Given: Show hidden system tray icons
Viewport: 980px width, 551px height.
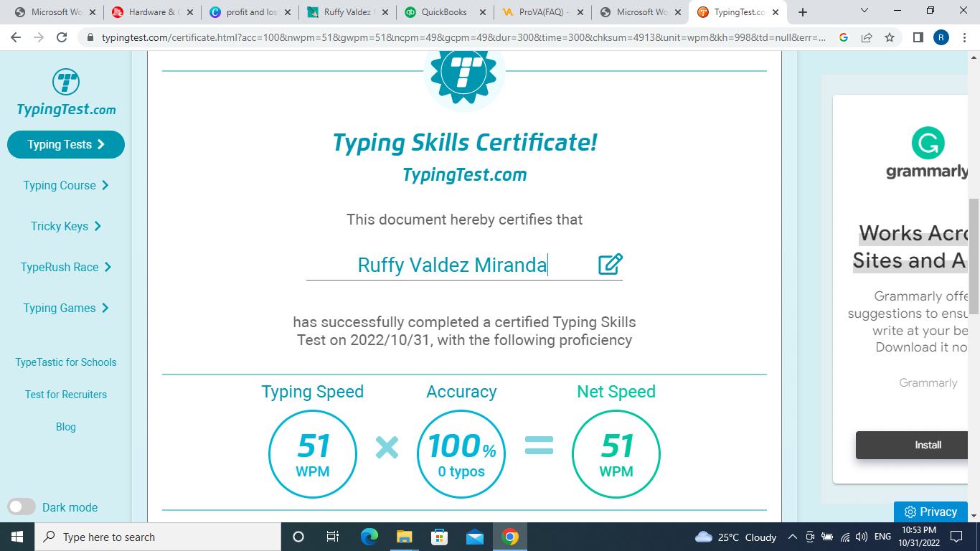Looking at the screenshot, I should (793, 537).
